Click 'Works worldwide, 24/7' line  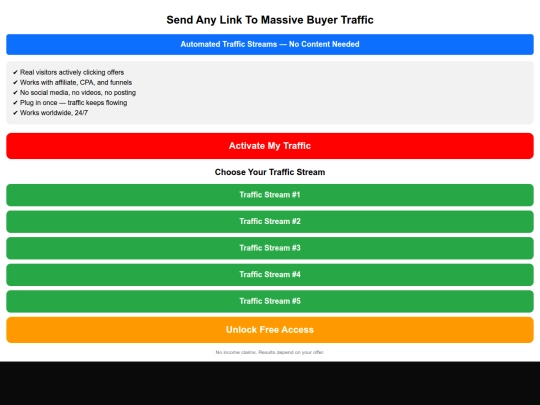pyautogui.click(x=50, y=113)
